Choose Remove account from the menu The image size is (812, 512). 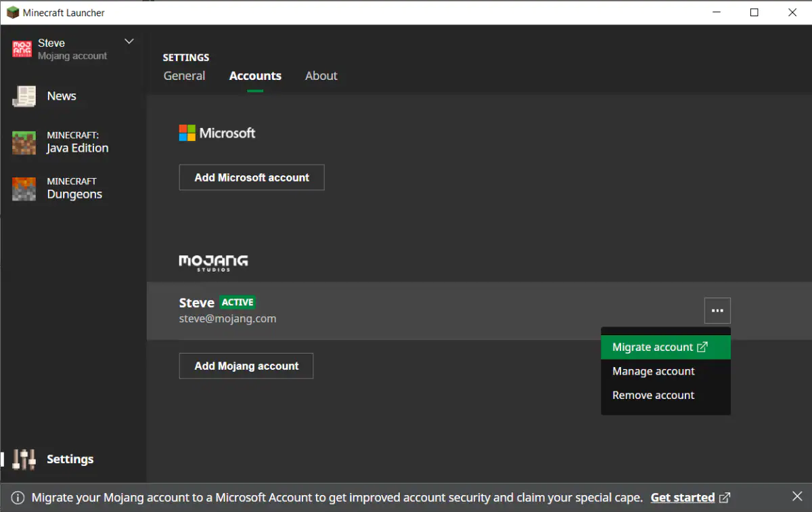(x=666, y=396)
